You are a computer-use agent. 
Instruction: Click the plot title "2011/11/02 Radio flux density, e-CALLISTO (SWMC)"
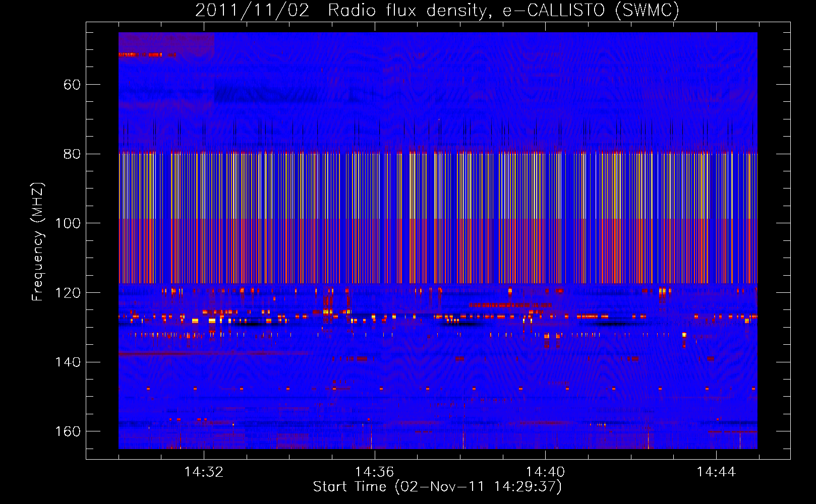[x=437, y=11]
